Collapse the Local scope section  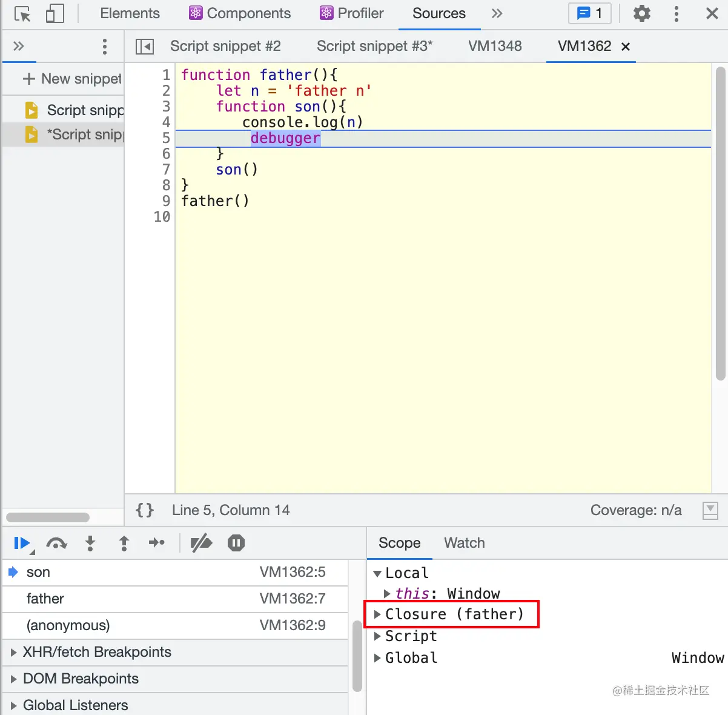coord(377,573)
